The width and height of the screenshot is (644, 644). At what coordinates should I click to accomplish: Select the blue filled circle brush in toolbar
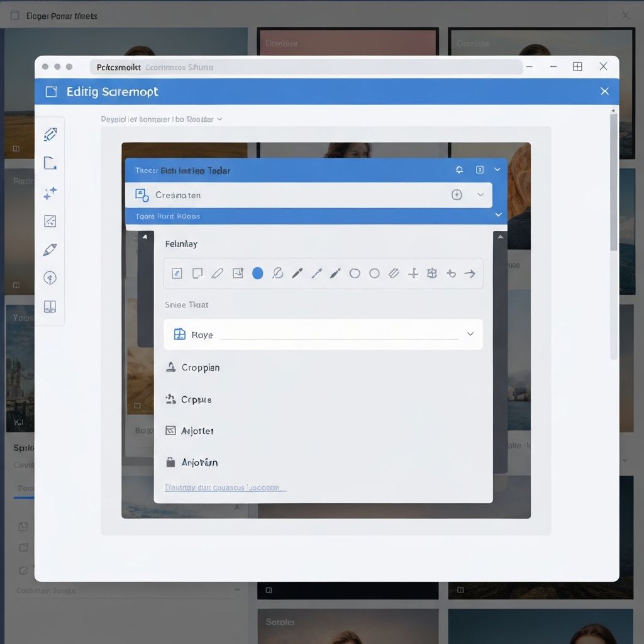pyautogui.click(x=258, y=273)
